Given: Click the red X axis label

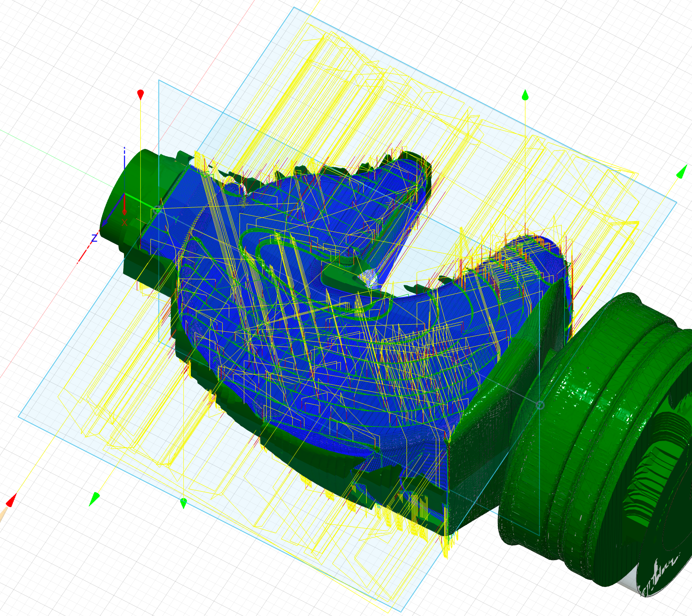Looking at the screenshot, I should 124,223.
